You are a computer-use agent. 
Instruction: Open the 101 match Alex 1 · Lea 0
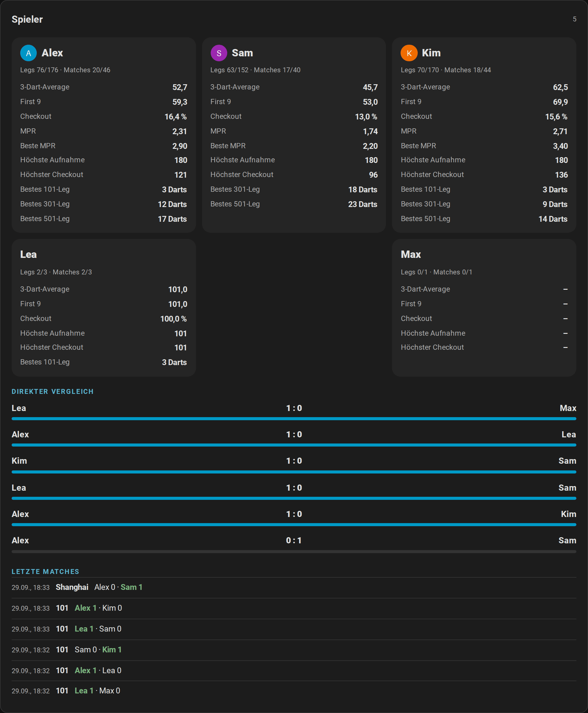[x=294, y=671]
